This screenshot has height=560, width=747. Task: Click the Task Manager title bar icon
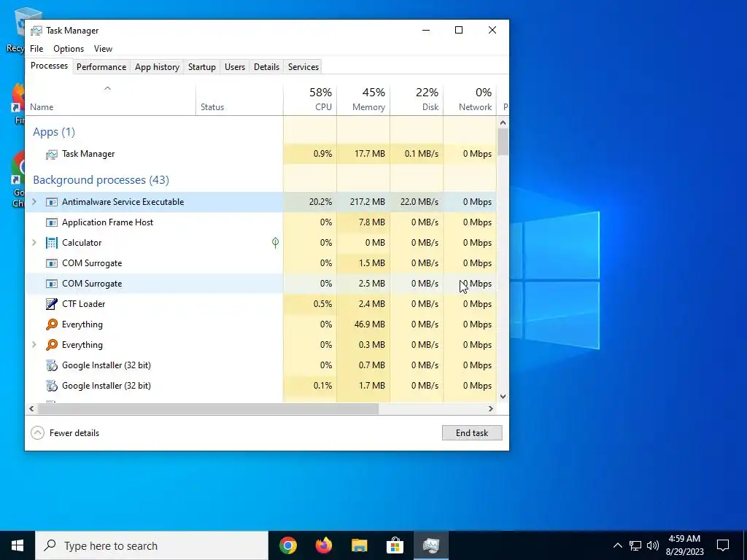(36, 31)
